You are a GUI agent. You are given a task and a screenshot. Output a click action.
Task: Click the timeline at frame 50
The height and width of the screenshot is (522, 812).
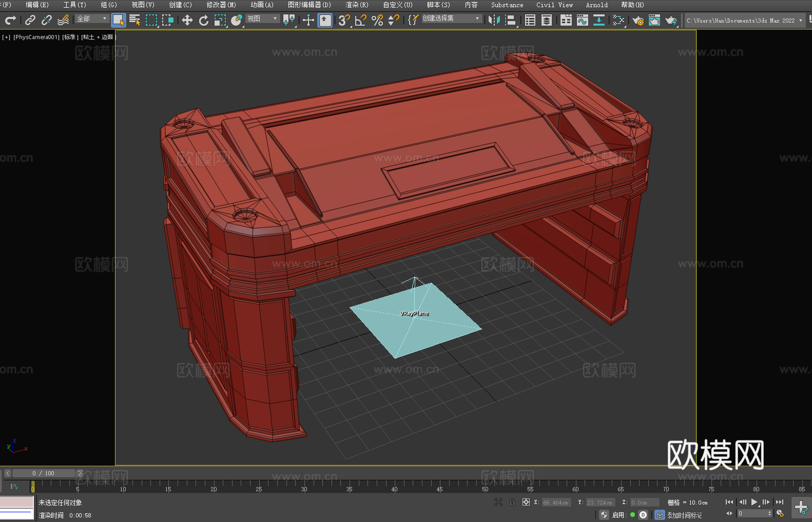(485, 486)
